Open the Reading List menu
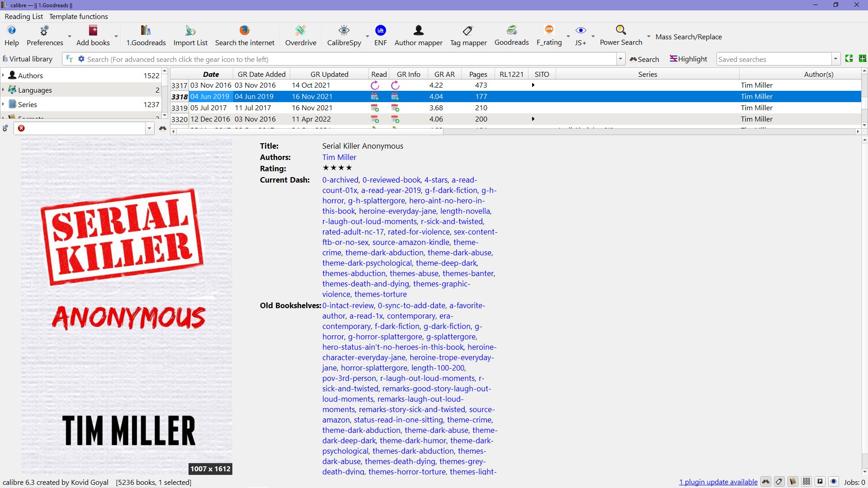The width and height of the screenshot is (868, 488). coord(24,16)
